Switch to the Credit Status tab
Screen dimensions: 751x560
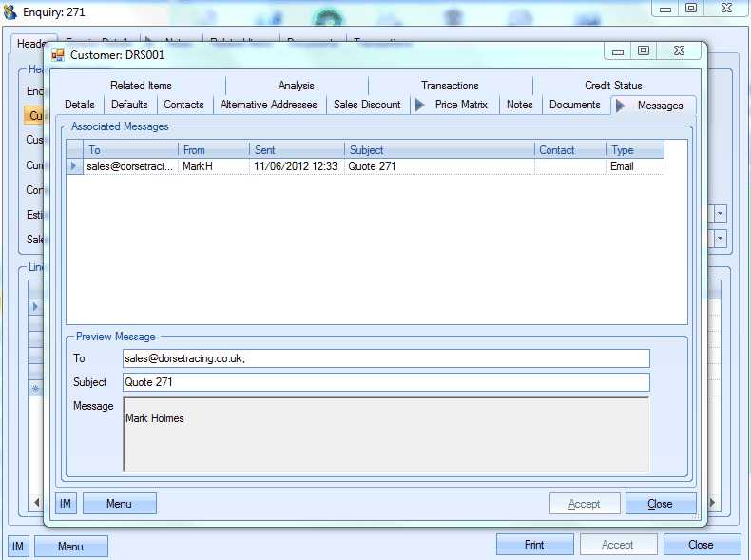pyautogui.click(x=613, y=86)
